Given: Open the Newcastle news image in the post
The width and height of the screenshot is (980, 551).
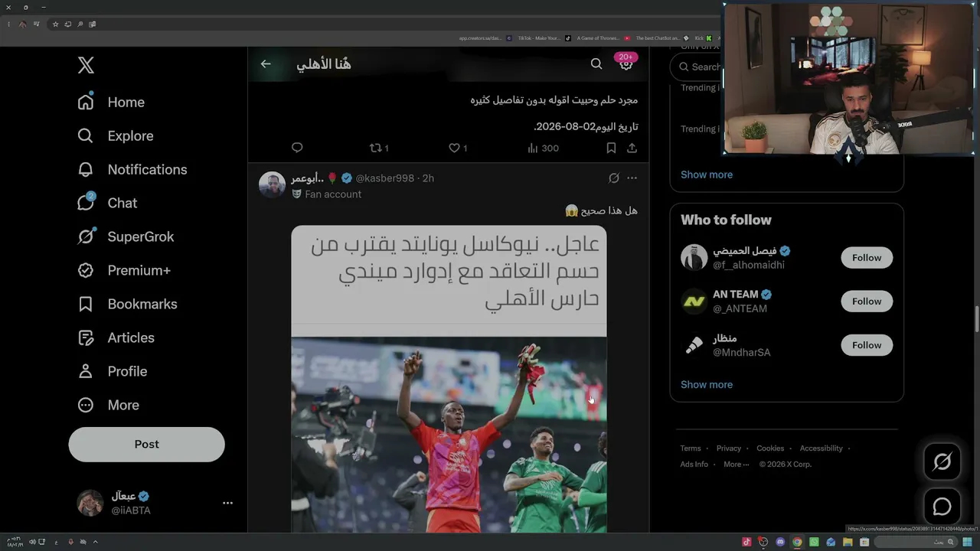Looking at the screenshot, I should point(449,379).
